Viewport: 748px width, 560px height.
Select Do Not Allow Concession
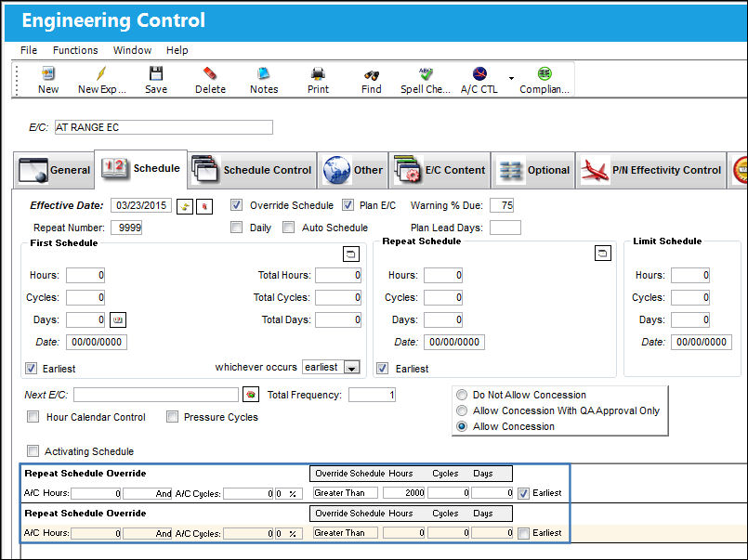coord(461,395)
